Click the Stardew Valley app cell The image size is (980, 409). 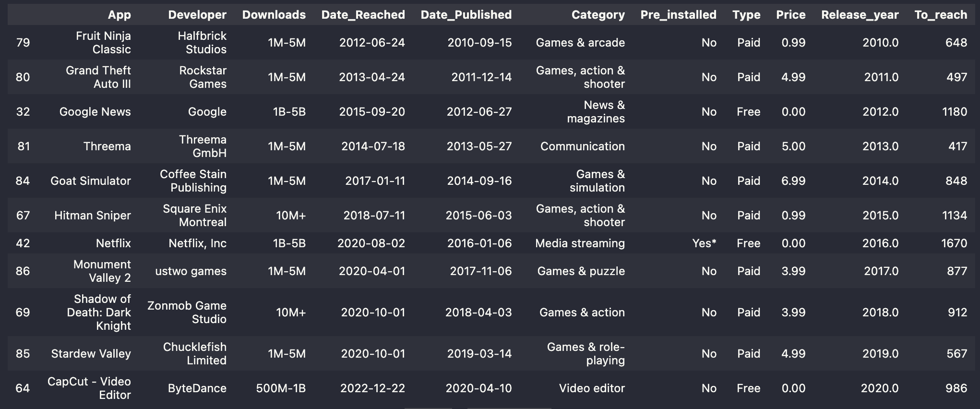pyautogui.click(x=91, y=353)
